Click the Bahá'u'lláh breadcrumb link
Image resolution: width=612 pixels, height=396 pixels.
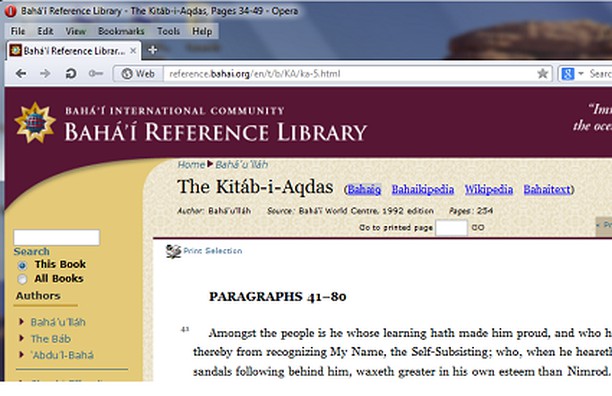pos(242,165)
